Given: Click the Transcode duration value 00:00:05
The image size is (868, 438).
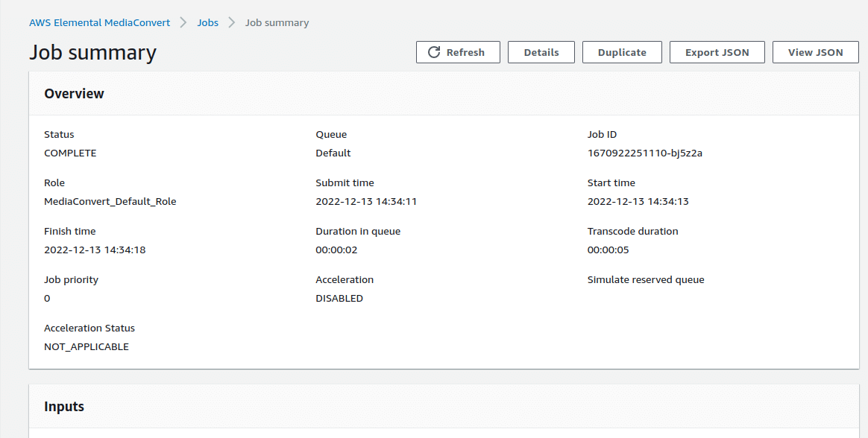Looking at the screenshot, I should click(608, 250).
